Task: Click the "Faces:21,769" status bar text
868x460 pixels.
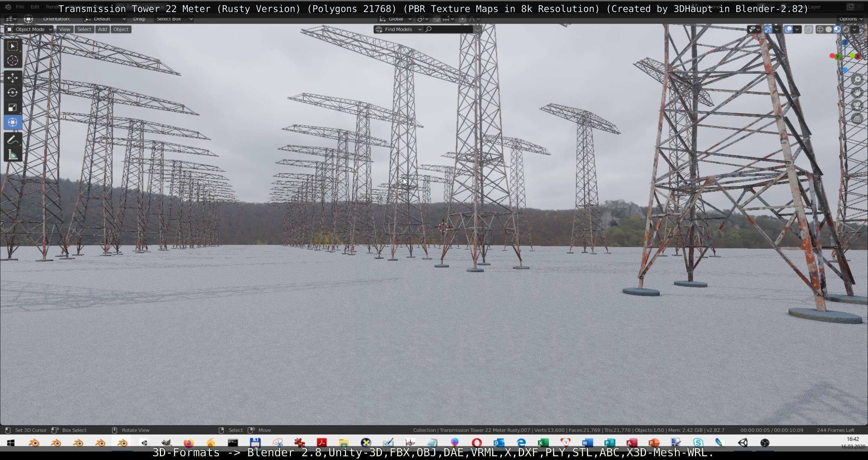Action: pyautogui.click(x=585, y=430)
